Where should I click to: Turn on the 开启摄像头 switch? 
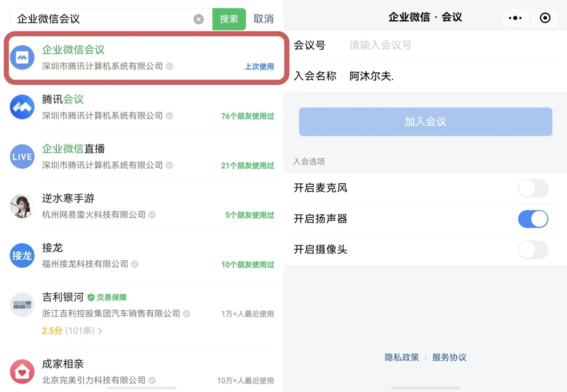click(533, 250)
